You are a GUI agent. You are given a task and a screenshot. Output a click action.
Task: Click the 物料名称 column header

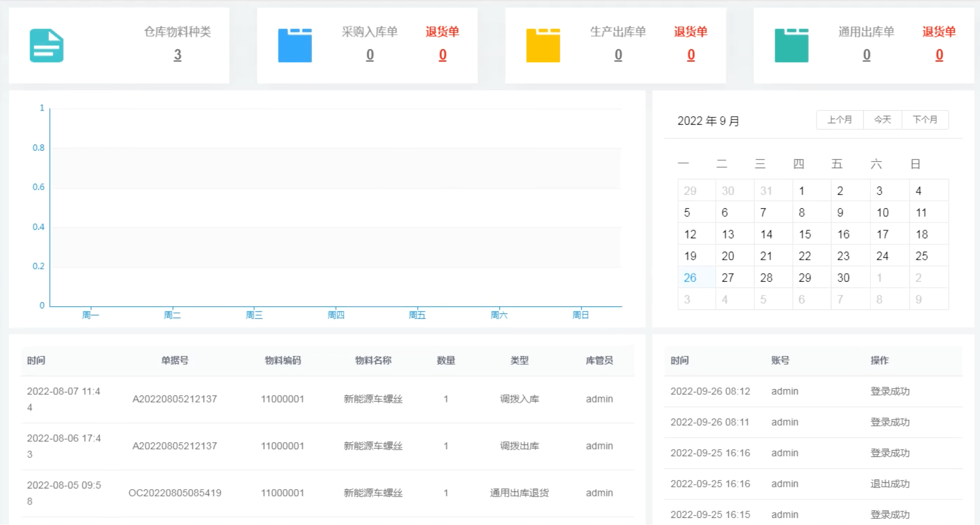(x=373, y=360)
